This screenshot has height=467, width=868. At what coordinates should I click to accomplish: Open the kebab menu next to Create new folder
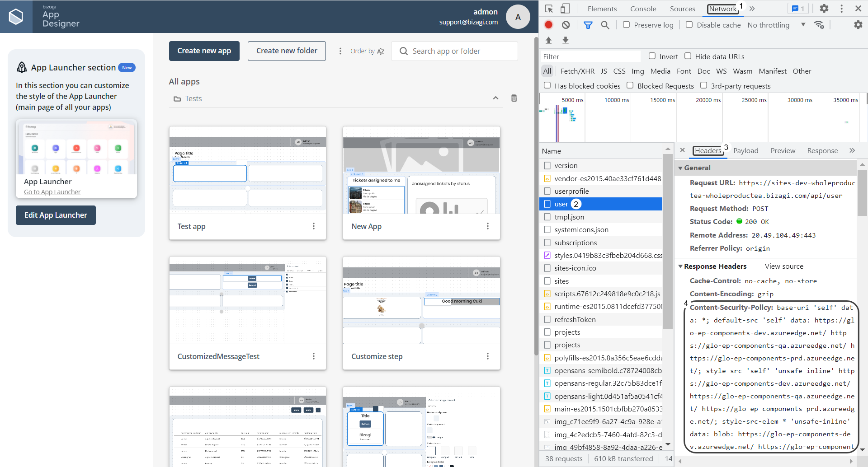(x=340, y=51)
